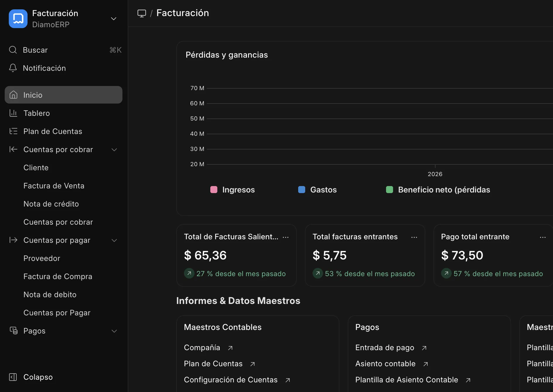
Task: Open Cuentas por Pagar sub-item
Action: pos(57,313)
